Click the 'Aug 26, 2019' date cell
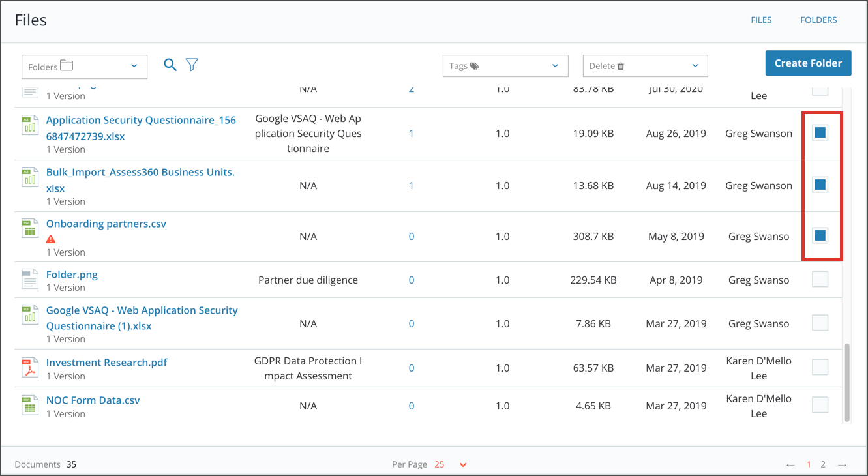 (676, 134)
